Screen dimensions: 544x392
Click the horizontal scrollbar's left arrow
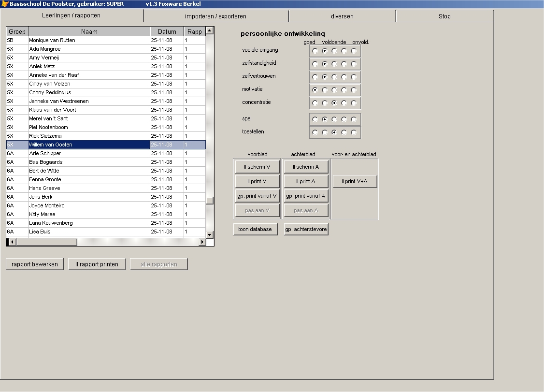pyautogui.click(x=12, y=242)
